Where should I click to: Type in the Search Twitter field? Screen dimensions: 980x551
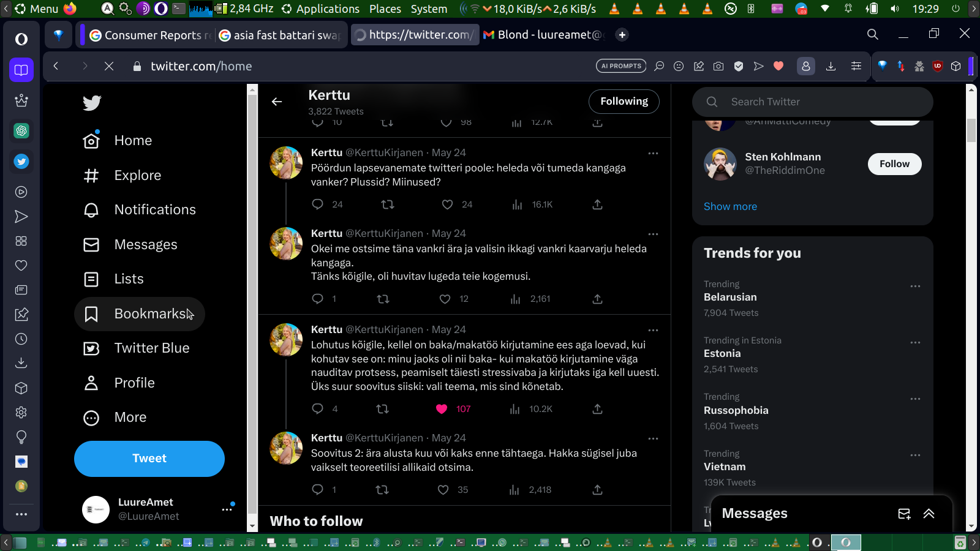(x=821, y=102)
